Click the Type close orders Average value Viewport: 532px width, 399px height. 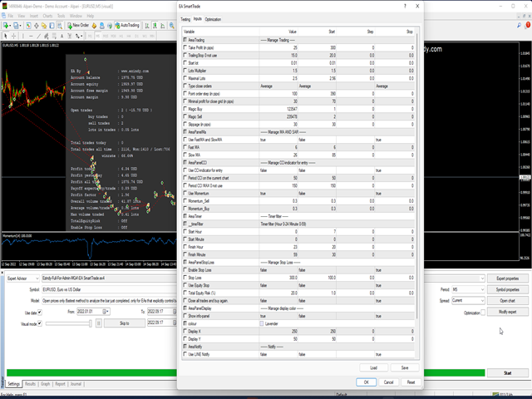tap(278, 86)
